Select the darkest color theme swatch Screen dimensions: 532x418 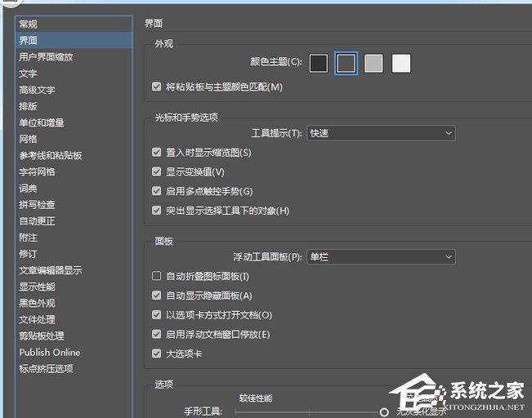(318, 64)
